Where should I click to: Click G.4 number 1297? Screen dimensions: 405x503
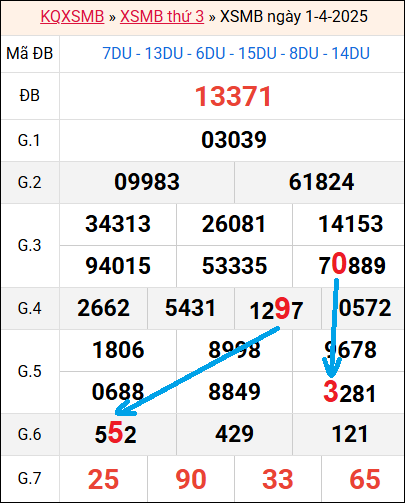tap(276, 309)
